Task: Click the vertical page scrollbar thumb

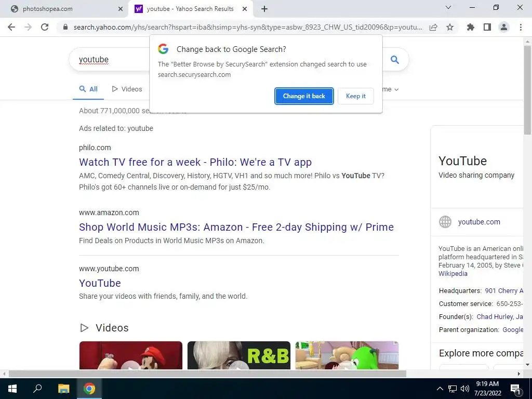Action: 527,90
